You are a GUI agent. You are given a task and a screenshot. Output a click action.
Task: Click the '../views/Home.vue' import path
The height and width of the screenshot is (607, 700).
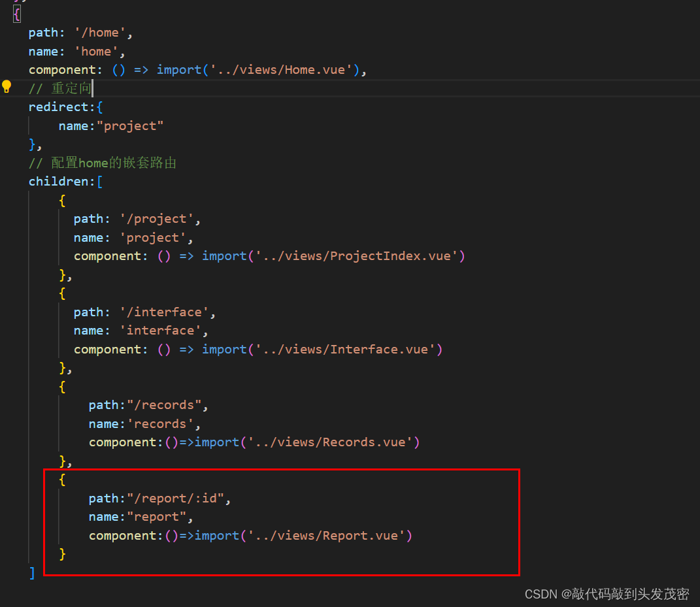[x=281, y=70]
